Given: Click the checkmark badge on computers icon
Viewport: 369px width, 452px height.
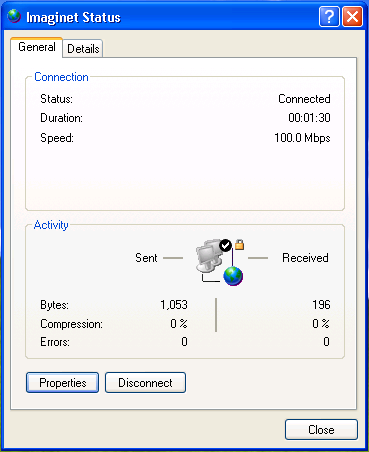Looking at the screenshot, I should tap(225, 245).
